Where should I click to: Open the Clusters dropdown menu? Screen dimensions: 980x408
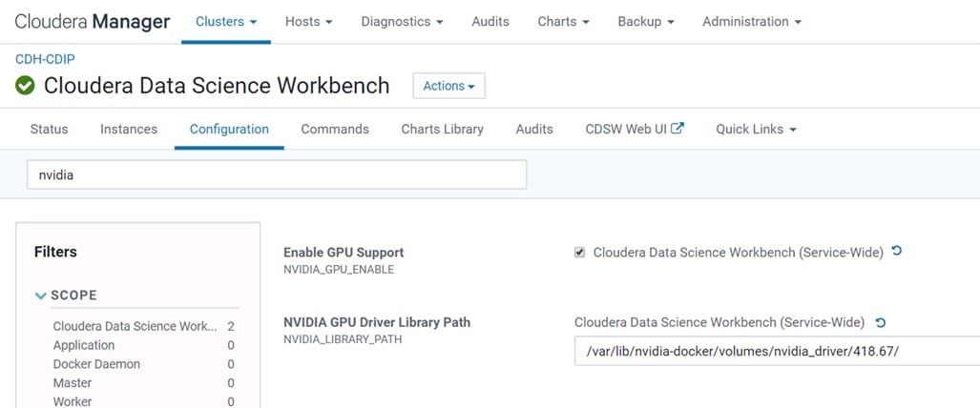226,22
